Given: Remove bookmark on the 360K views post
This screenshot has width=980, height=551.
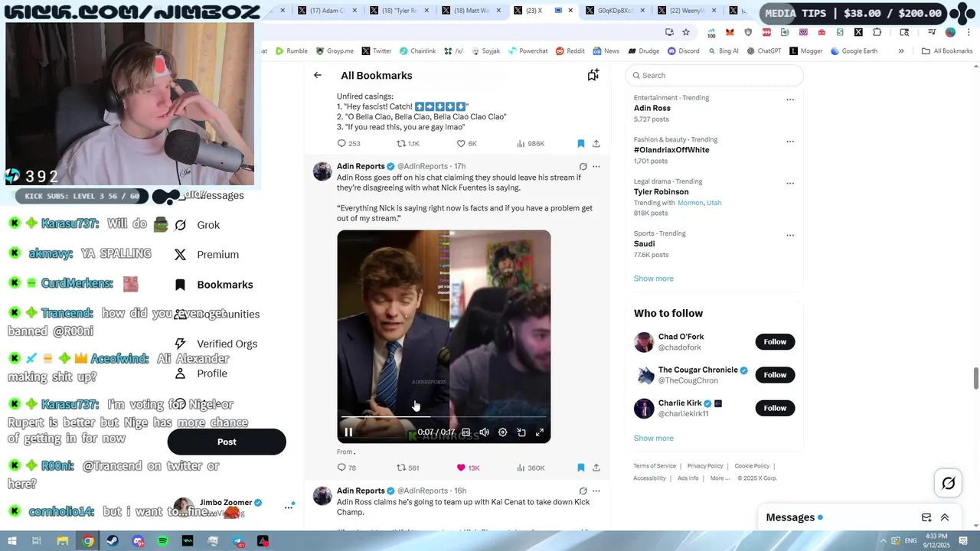Looking at the screenshot, I should coord(580,468).
